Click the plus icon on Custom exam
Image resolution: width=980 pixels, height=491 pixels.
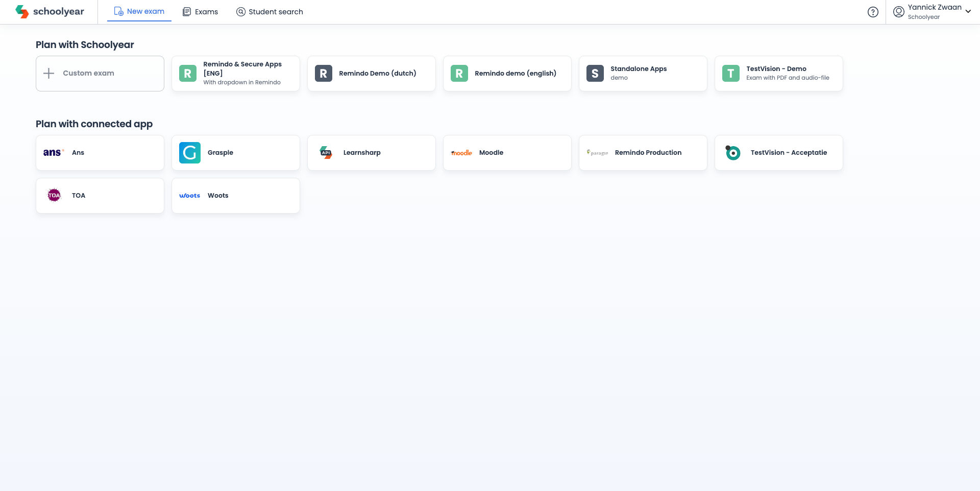point(49,74)
